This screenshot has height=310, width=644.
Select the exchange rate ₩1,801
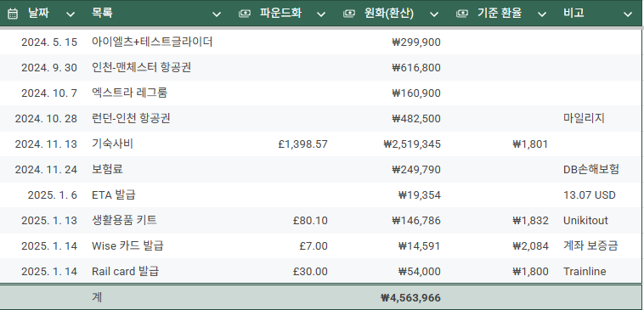pyautogui.click(x=530, y=144)
